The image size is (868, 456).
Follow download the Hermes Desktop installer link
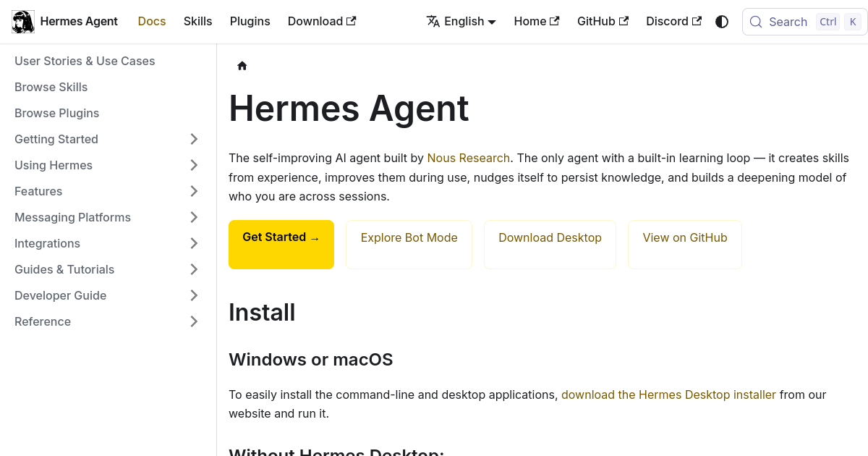(669, 394)
